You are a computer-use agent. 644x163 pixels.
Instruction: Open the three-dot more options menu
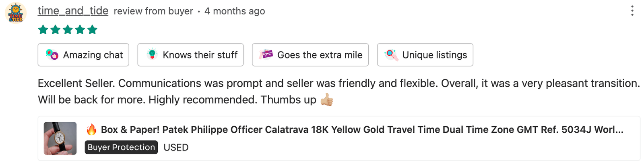632,11
